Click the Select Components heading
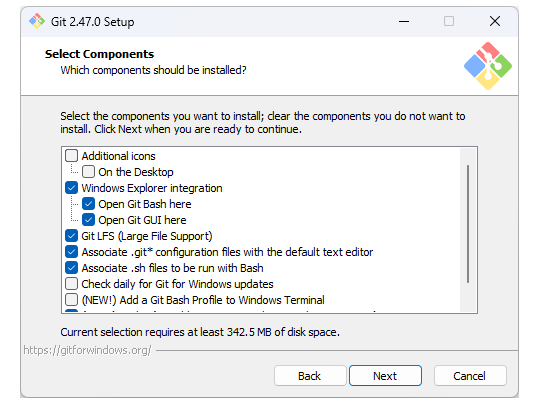Image resolution: width=540 pixels, height=405 pixels. pyautogui.click(x=99, y=54)
